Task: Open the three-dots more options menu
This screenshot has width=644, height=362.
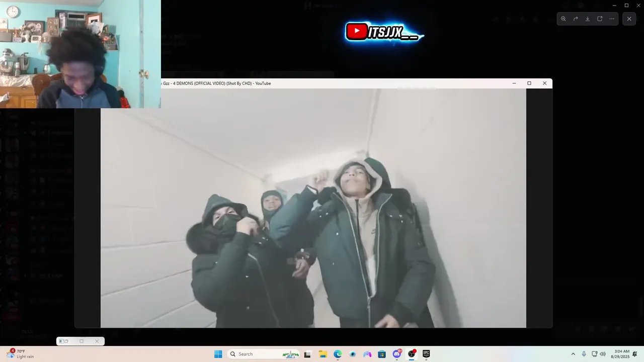Action: pos(612,19)
